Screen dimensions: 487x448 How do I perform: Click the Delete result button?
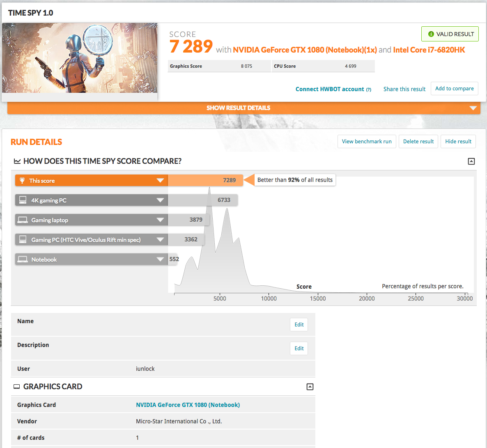418,141
